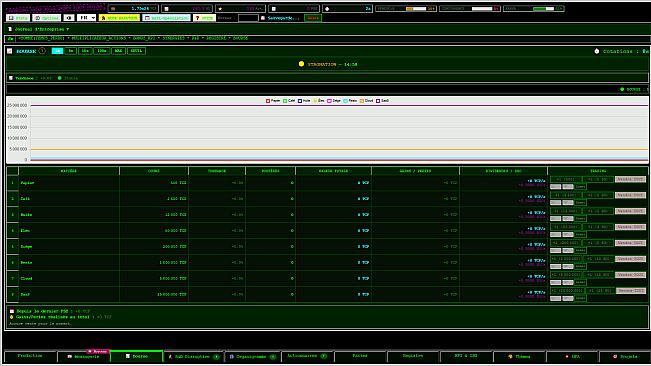The height and width of the screenshot is (366, 651).
Task: Open Messagerie tab via its envelope icon
Action: [70, 356]
